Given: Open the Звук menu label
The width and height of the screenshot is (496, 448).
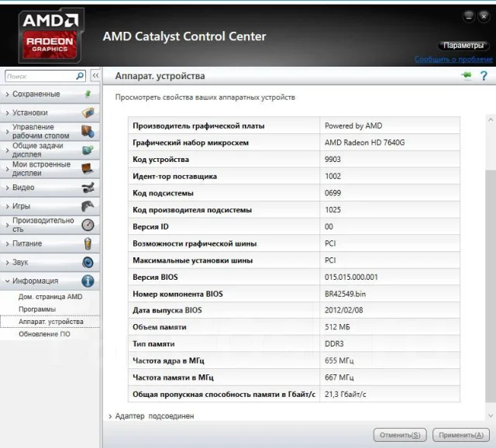Looking at the screenshot, I should click(20, 262).
